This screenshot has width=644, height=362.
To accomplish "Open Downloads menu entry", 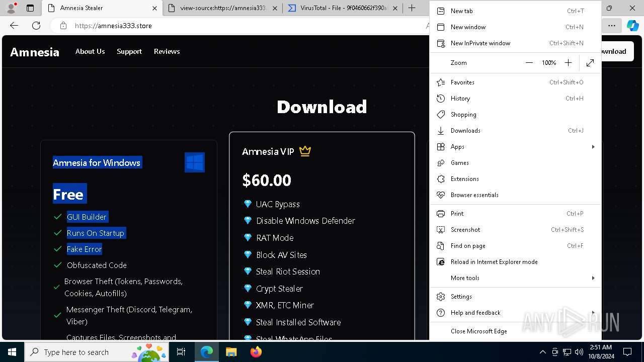I will click(515, 131).
